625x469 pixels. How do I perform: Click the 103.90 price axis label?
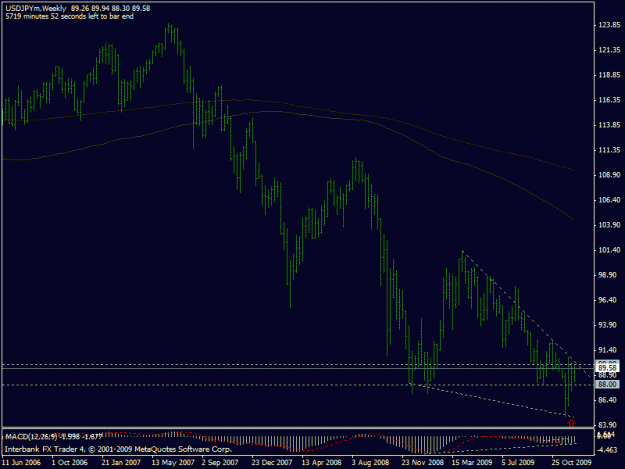click(x=609, y=225)
